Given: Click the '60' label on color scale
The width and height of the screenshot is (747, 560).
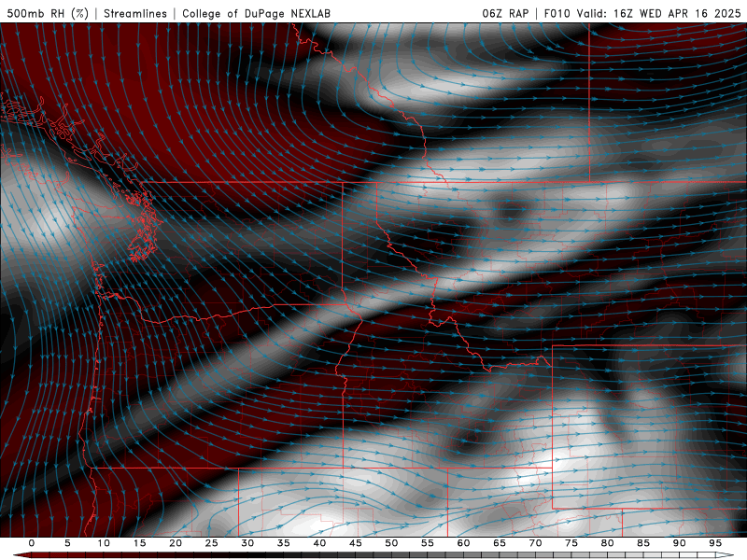Looking at the screenshot, I should click(x=463, y=543).
